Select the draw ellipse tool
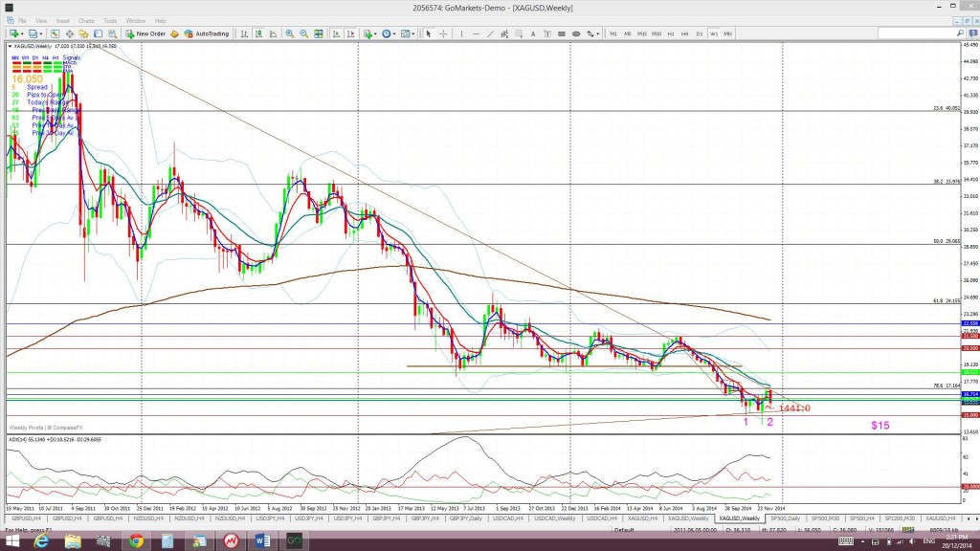 pos(576,33)
